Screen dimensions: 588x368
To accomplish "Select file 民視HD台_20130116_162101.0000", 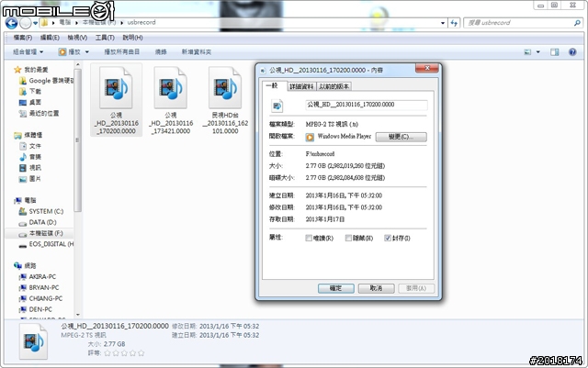I will click(x=225, y=100).
